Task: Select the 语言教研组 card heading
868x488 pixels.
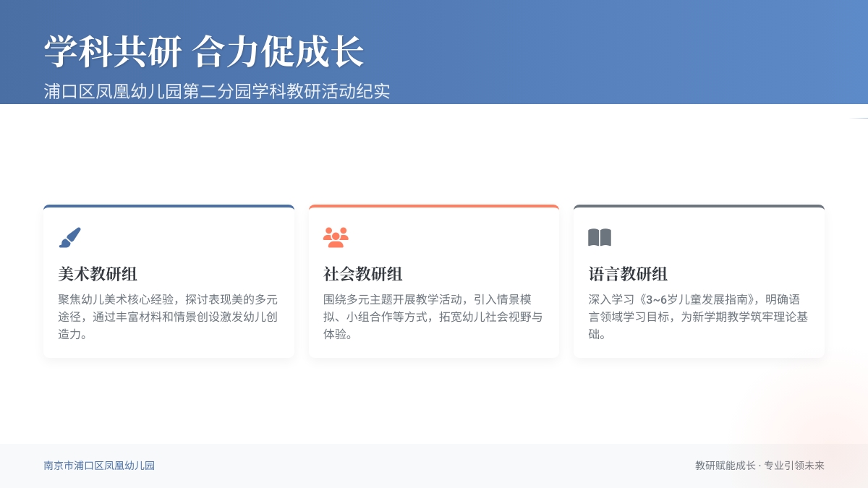Action: (628, 274)
